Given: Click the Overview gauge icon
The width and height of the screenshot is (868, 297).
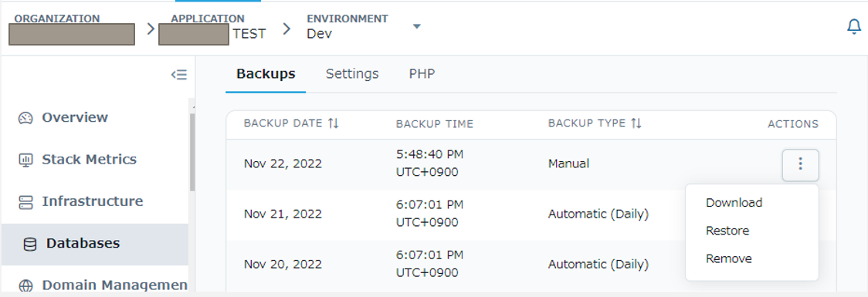Looking at the screenshot, I should click(26, 118).
